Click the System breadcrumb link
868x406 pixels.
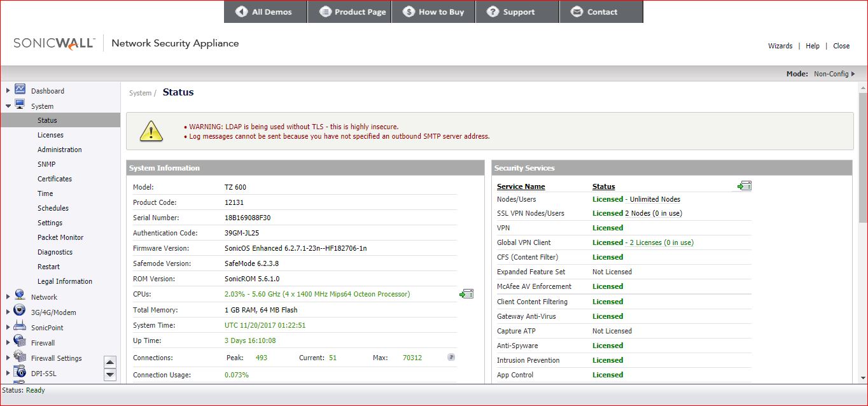(140, 93)
